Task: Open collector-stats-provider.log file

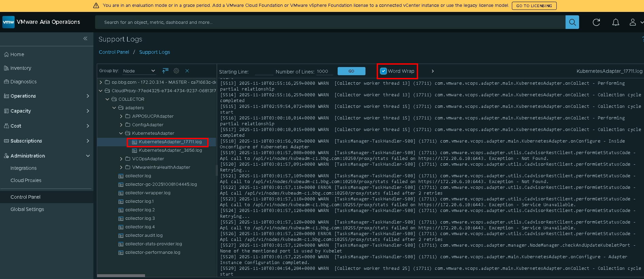Action: [x=154, y=244]
